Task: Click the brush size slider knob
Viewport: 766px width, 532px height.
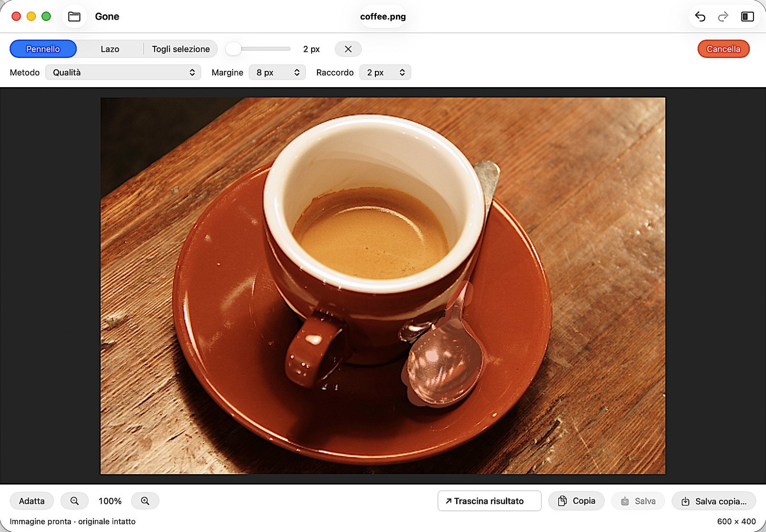Action: click(x=233, y=49)
